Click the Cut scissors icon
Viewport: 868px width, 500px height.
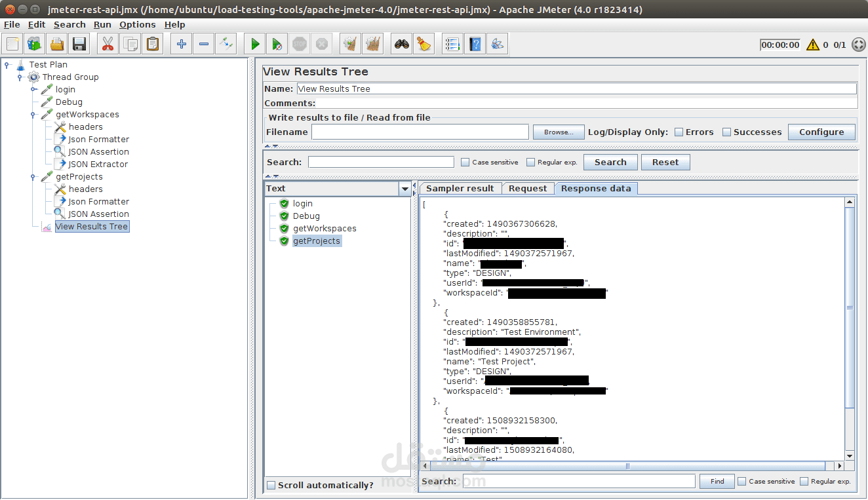pyautogui.click(x=108, y=44)
